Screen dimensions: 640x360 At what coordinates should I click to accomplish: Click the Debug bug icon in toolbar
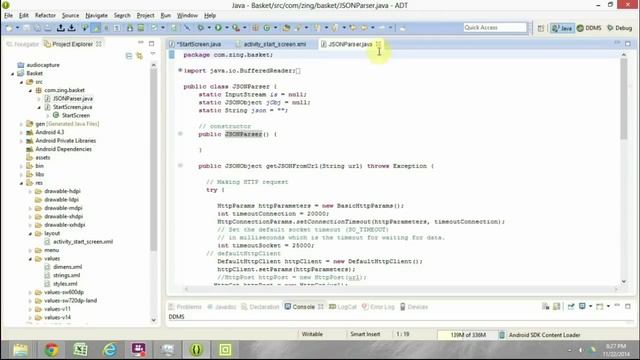[x=200, y=28]
